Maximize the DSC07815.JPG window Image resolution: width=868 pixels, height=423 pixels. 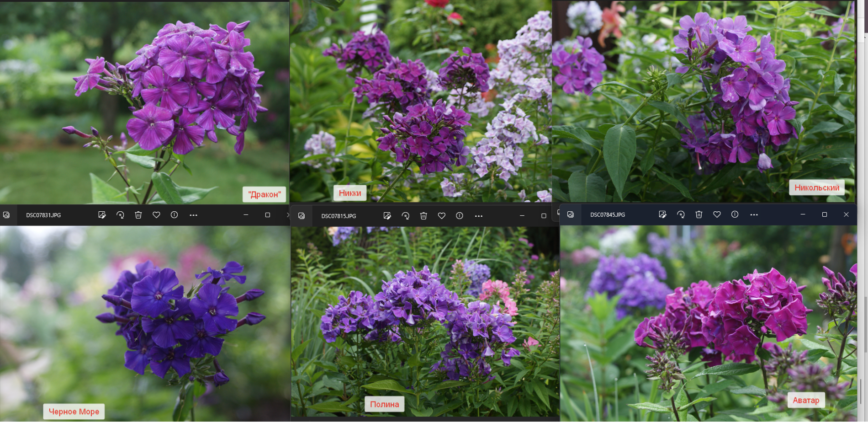click(544, 216)
